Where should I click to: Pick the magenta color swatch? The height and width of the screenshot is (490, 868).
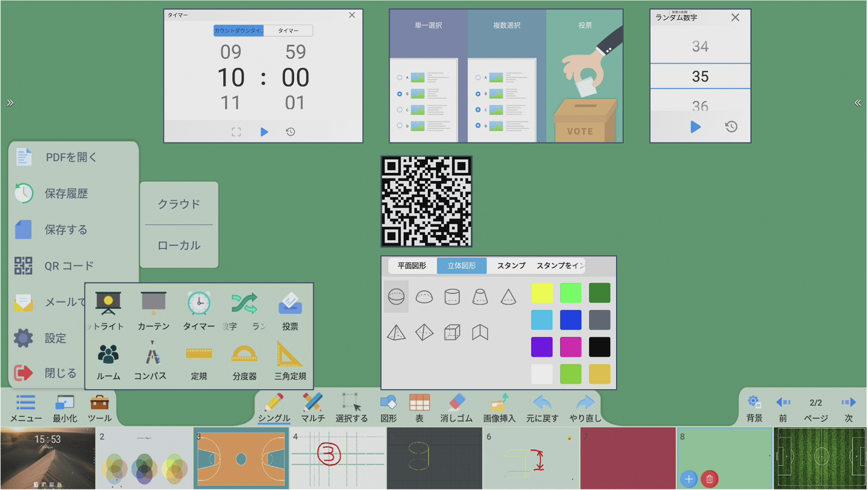pos(571,347)
